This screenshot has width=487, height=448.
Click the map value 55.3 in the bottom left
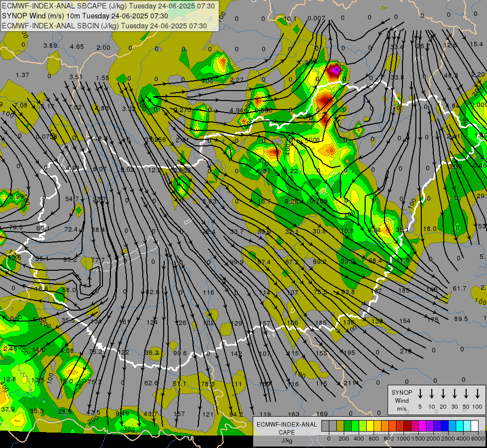pyautogui.click(x=37, y=411)
